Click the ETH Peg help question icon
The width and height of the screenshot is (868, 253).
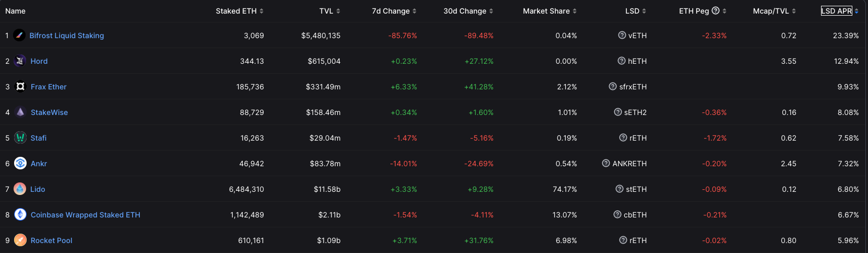[x=716, y=11]
